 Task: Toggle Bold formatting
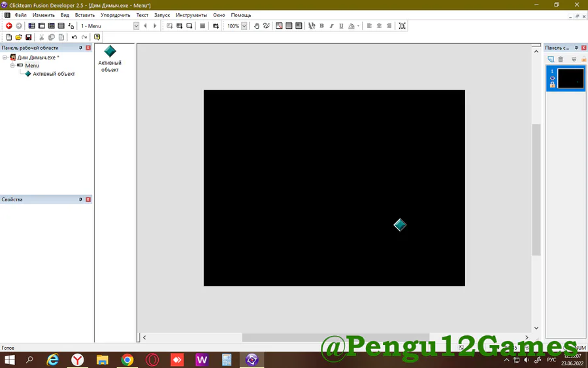point(321,26)
